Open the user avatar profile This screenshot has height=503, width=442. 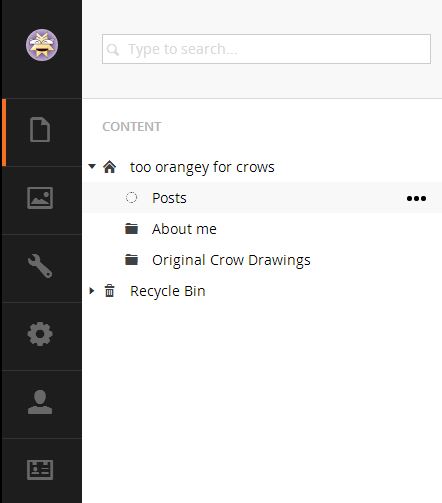[x=42, y=45]
